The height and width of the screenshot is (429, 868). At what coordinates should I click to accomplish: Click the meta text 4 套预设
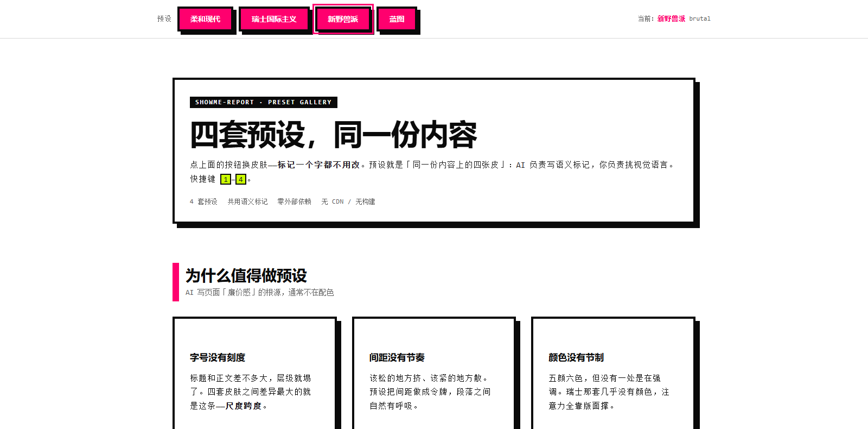point(203,201)
